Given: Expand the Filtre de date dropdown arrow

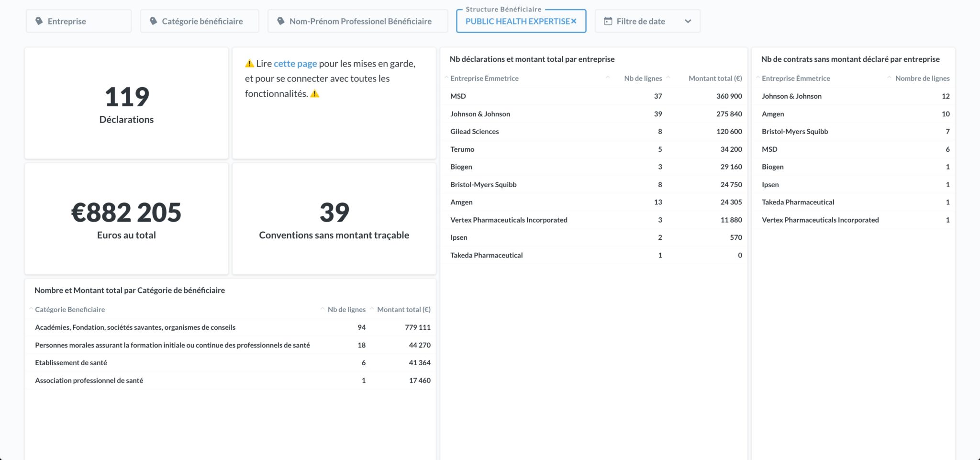Looking at the screenshot, I should click(688, 21).
